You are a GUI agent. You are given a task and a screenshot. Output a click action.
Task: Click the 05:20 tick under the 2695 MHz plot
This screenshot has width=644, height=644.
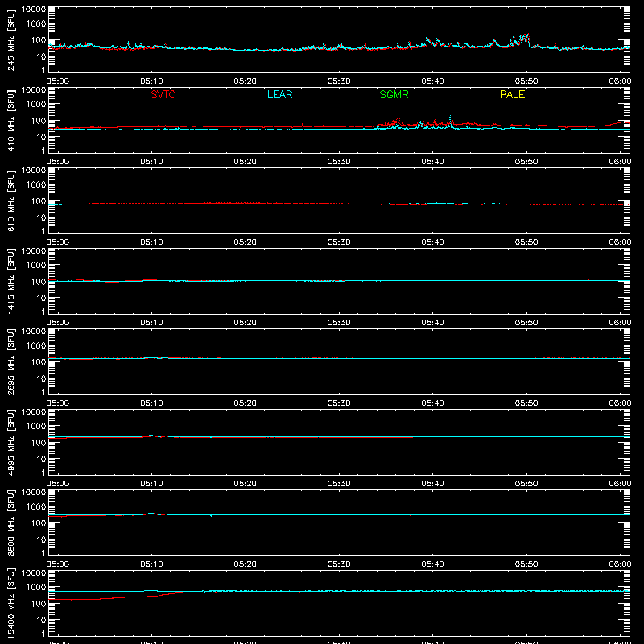246,403
